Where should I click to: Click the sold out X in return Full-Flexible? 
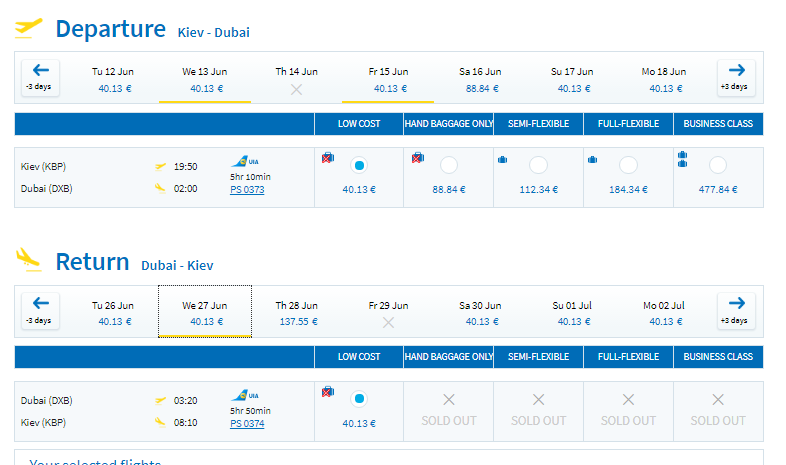[x=628, y=399]
